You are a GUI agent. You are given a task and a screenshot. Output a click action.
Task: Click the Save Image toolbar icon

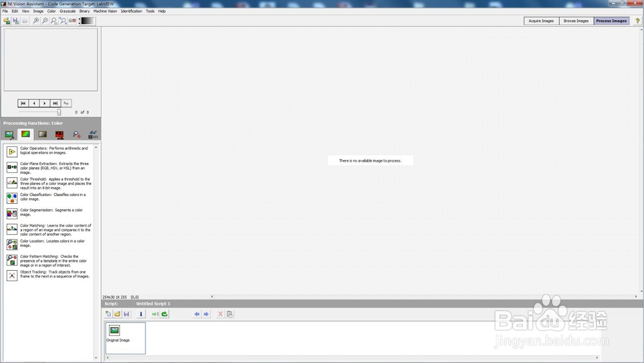point(15,21)
